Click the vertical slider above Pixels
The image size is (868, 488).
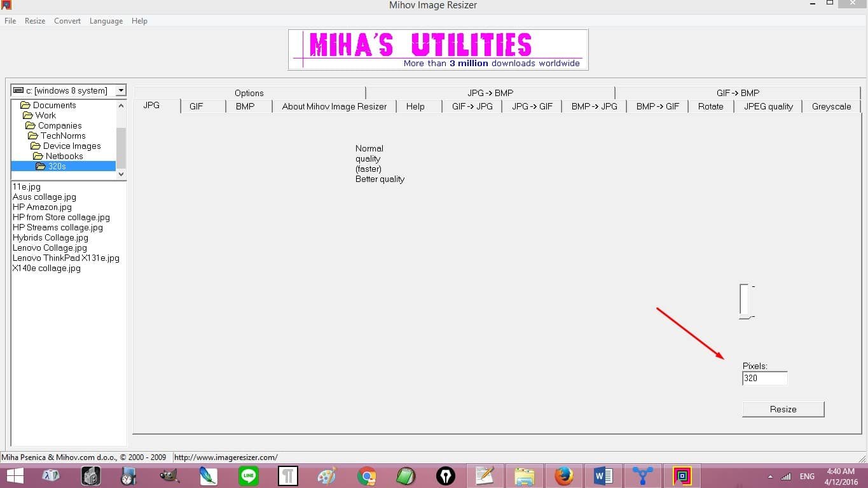(x=745, y=300)
